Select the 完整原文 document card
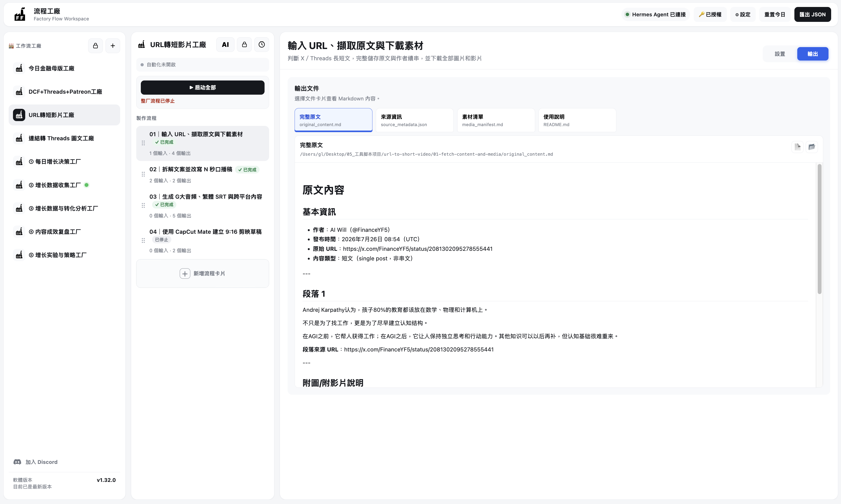This screenshot has width=841, height=504. pyautogui.click(x=333, y=120)
